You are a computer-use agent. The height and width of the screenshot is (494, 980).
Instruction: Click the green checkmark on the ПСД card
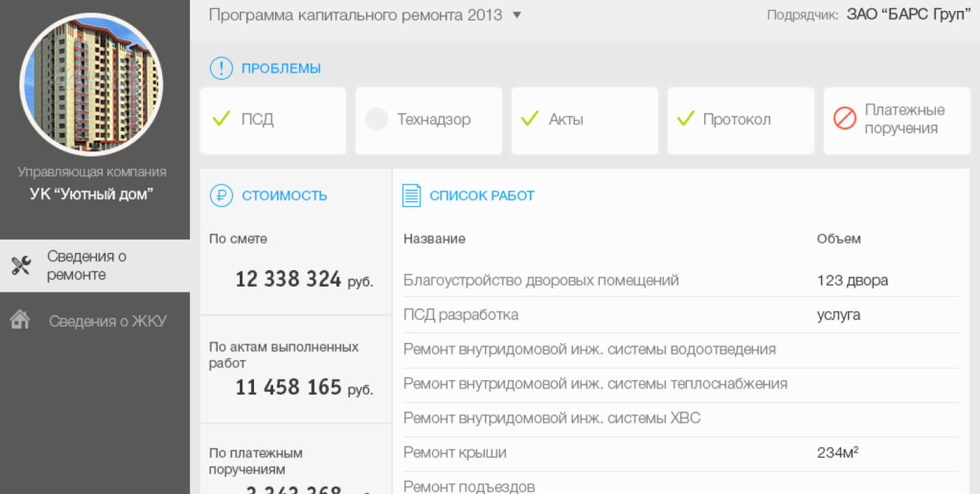point(221,120)
